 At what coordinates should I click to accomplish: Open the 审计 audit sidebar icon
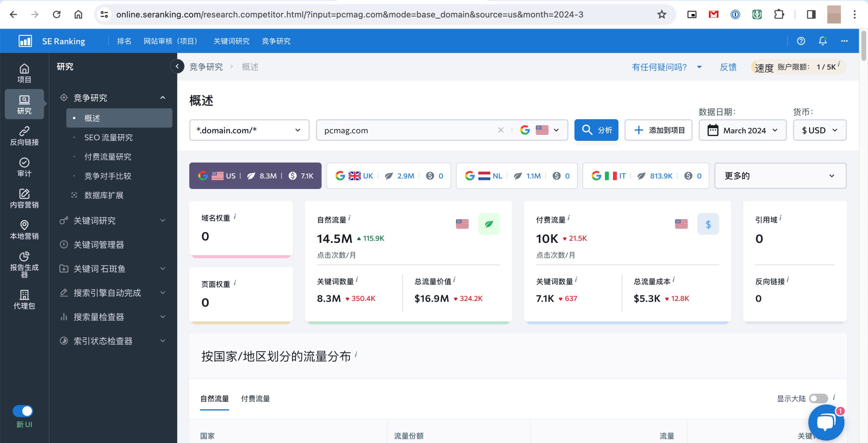pos(24,167)
